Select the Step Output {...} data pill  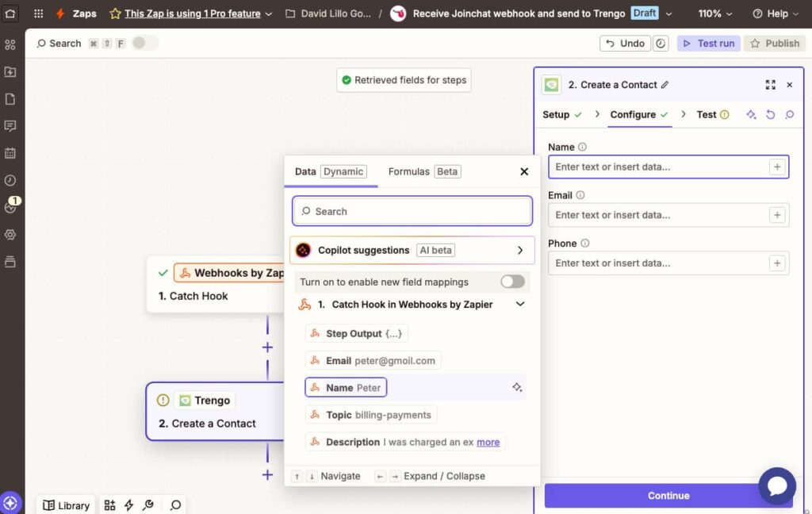coord(356,333)
